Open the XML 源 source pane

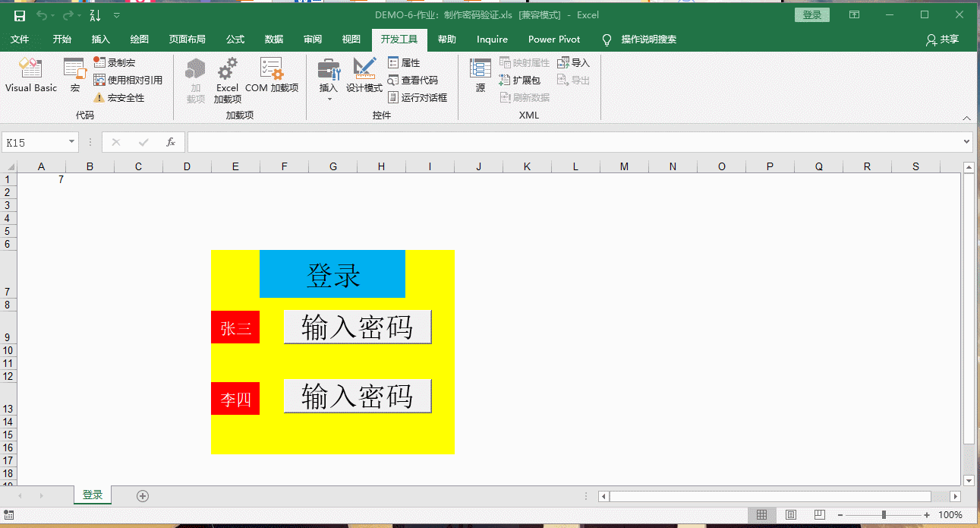coord(481,76)
